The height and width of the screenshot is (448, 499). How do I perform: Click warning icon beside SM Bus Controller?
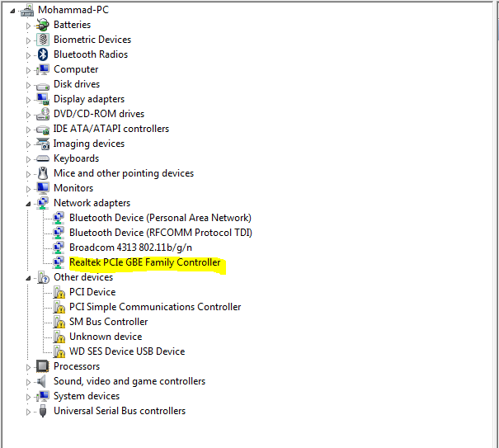pos(59,322)
